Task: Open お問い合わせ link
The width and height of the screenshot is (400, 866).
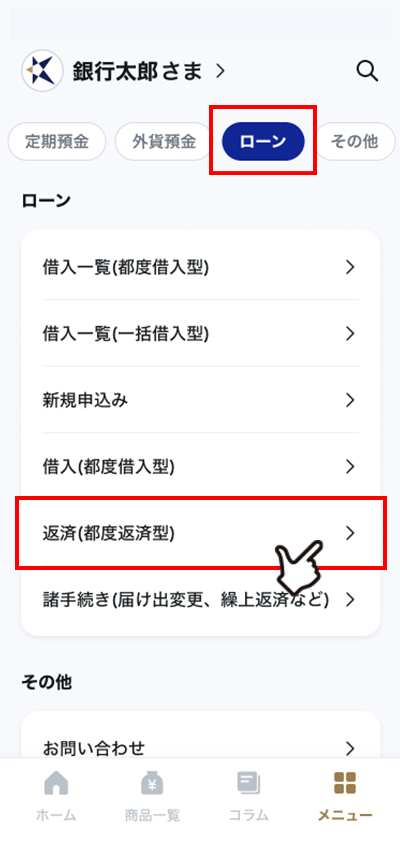Action: point(201,748)
